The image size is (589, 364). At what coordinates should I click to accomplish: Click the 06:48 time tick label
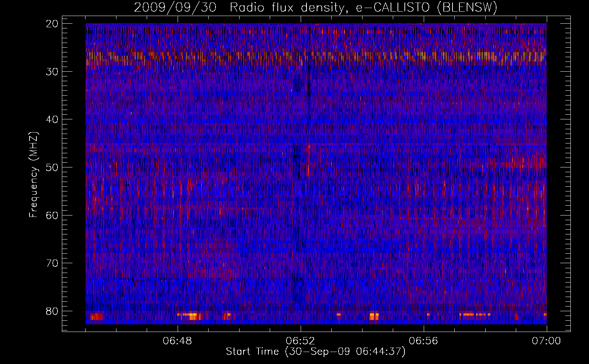[x=178, y=341]
